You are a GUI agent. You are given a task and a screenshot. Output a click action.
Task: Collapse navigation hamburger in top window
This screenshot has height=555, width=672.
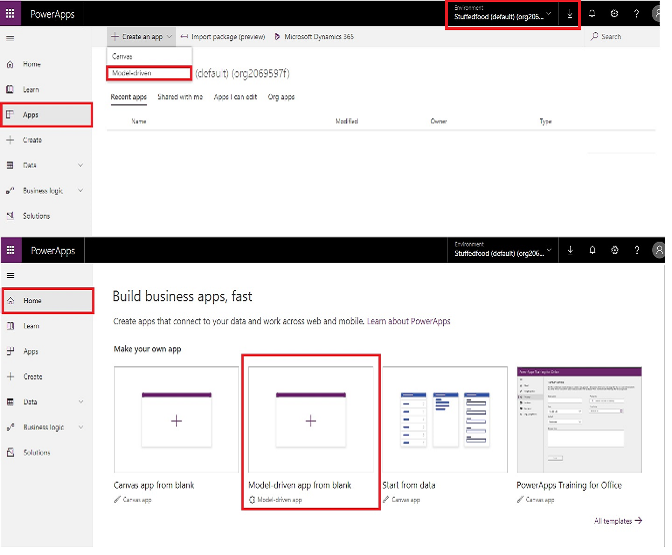tap(10, 38)
